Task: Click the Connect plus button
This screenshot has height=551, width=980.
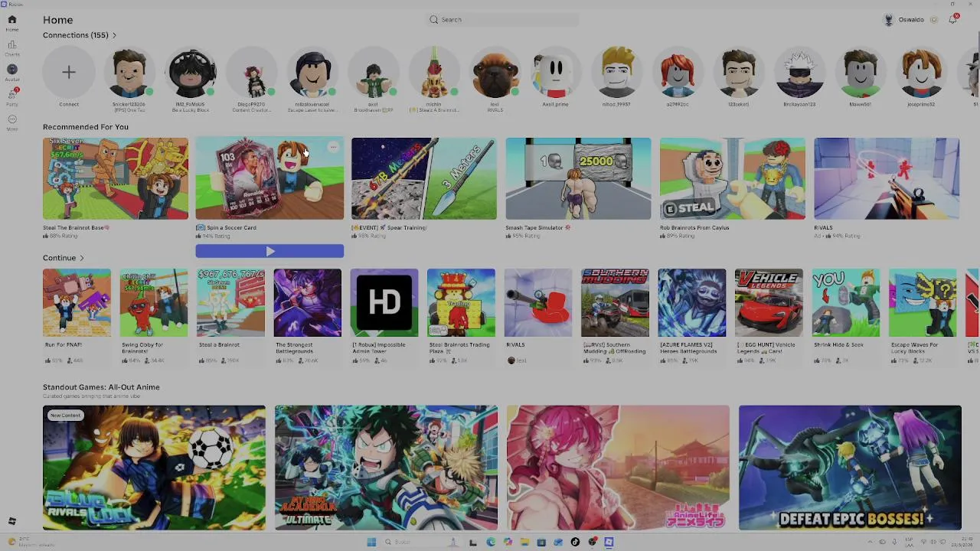Action: click(69, 72)
